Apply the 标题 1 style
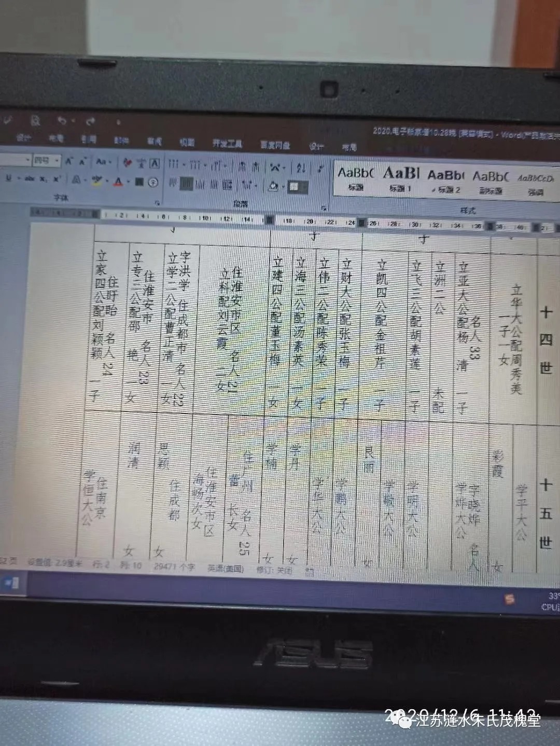 click(x=400, y=179)
